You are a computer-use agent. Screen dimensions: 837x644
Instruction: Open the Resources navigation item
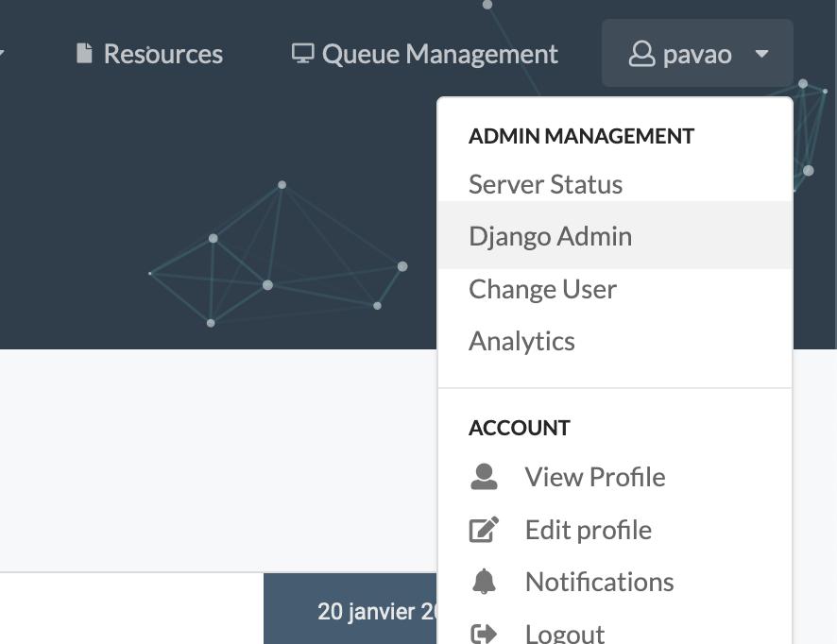[162, 53]
